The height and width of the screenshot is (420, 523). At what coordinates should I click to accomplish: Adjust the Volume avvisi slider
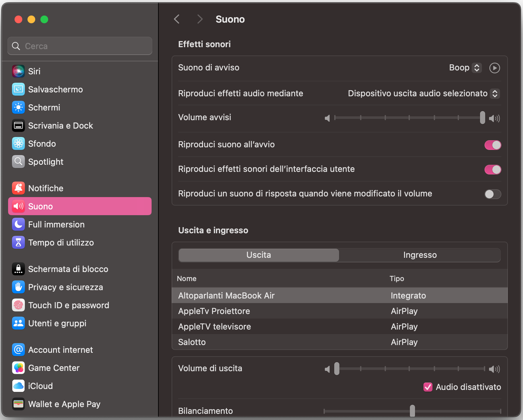click(483, 118)
